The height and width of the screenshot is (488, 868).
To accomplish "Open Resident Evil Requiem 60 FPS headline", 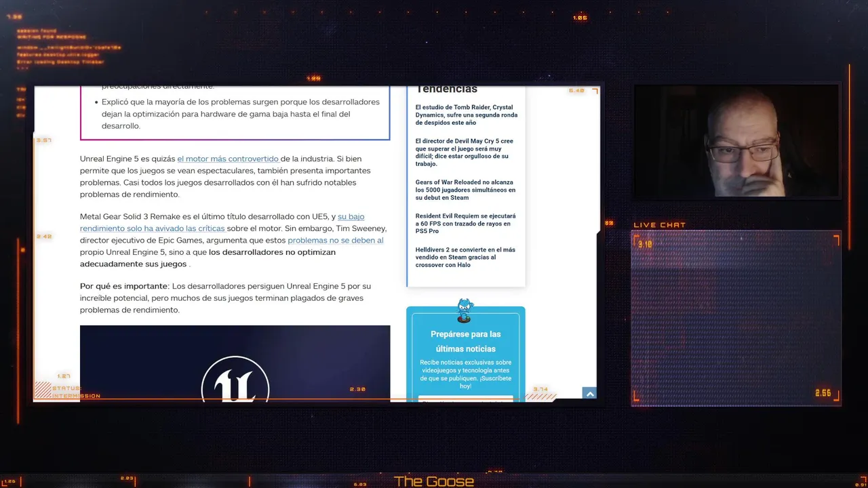I will [465, 224].
